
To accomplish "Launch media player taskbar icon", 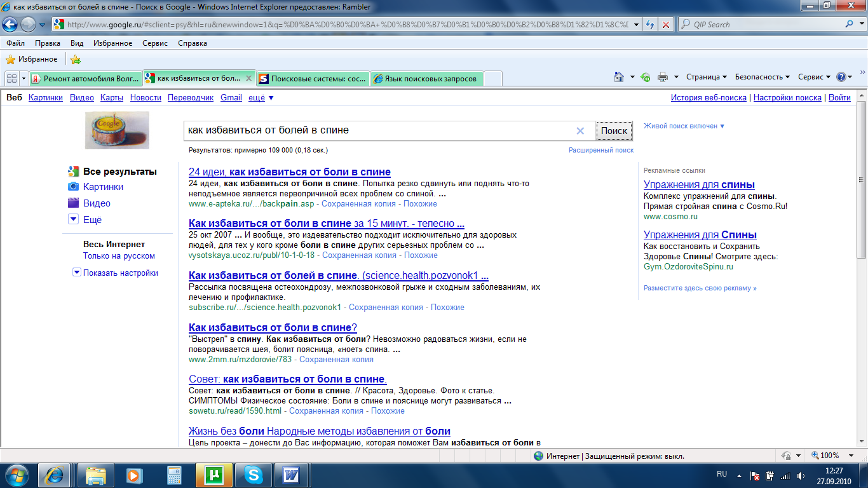I will coord(133,475).
